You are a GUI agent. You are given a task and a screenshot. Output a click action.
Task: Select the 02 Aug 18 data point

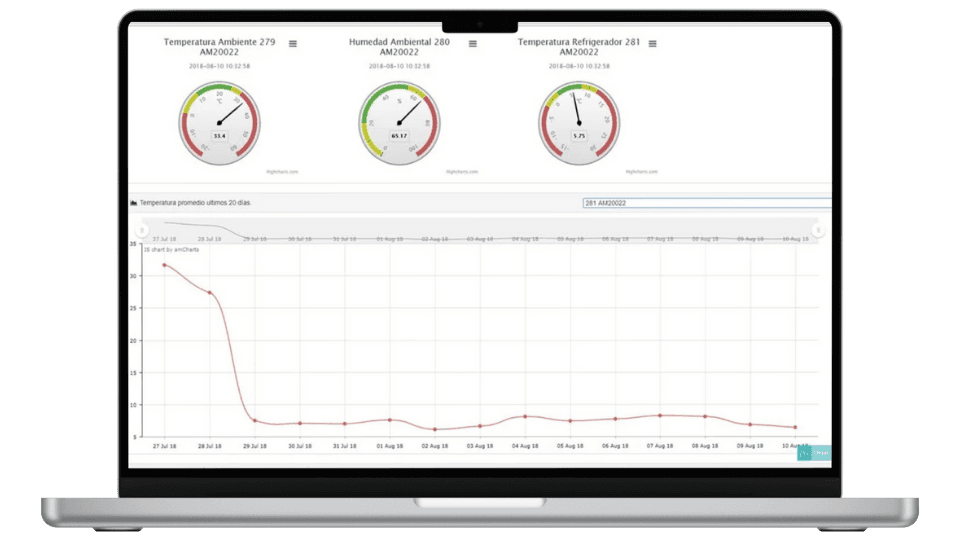[435, 429]
